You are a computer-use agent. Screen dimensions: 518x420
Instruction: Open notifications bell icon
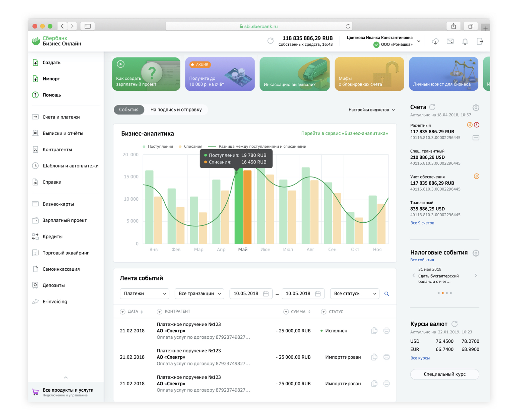pos(465,41)
